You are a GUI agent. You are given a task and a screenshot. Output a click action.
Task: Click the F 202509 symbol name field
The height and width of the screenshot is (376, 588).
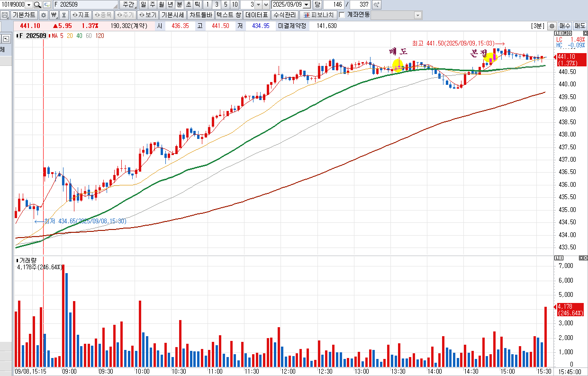click(85, 5)
